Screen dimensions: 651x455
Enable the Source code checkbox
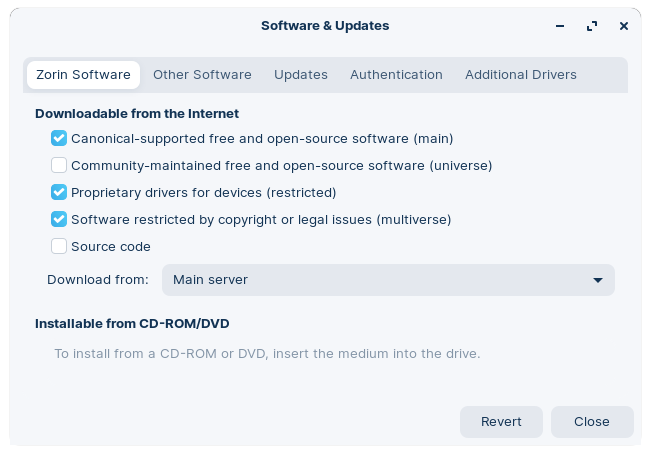tap(59, 246)
